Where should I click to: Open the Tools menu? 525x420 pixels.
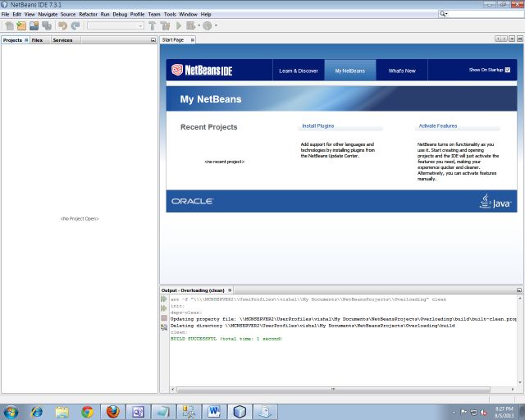(170, 15)
